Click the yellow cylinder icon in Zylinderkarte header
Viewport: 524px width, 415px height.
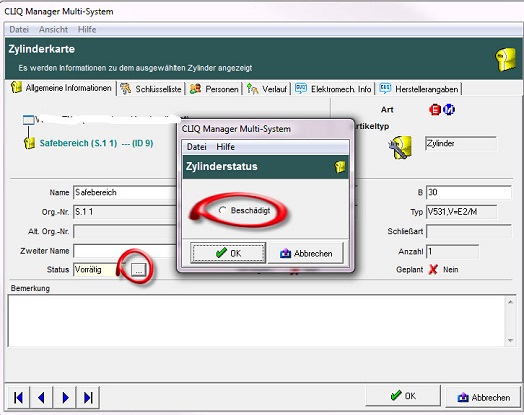[506, 59]
